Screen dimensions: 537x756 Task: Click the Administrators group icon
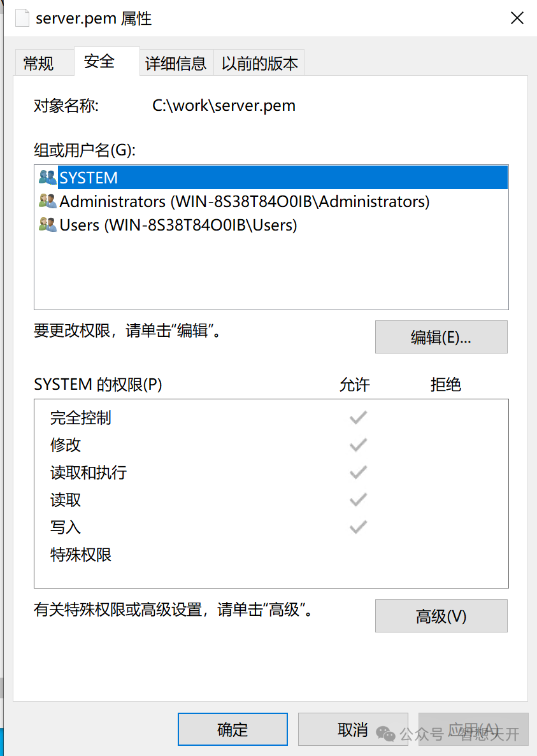pyautogui.click(x=47, y=201)
